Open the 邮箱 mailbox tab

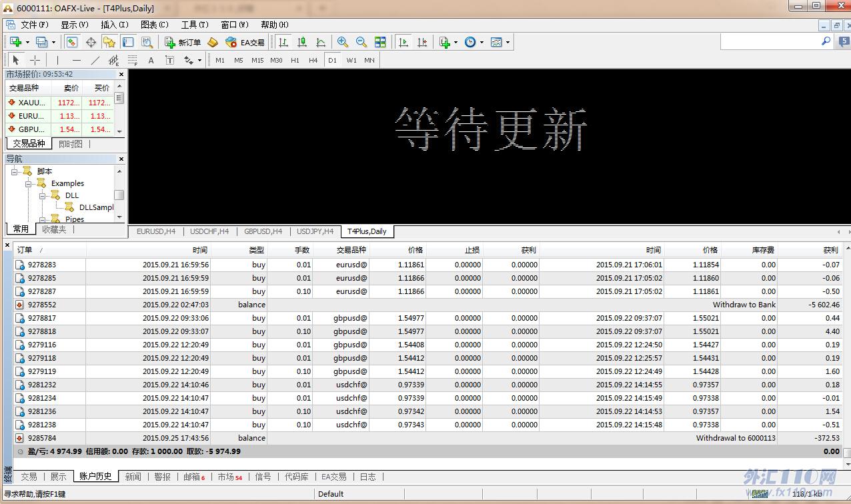(194, 477)
